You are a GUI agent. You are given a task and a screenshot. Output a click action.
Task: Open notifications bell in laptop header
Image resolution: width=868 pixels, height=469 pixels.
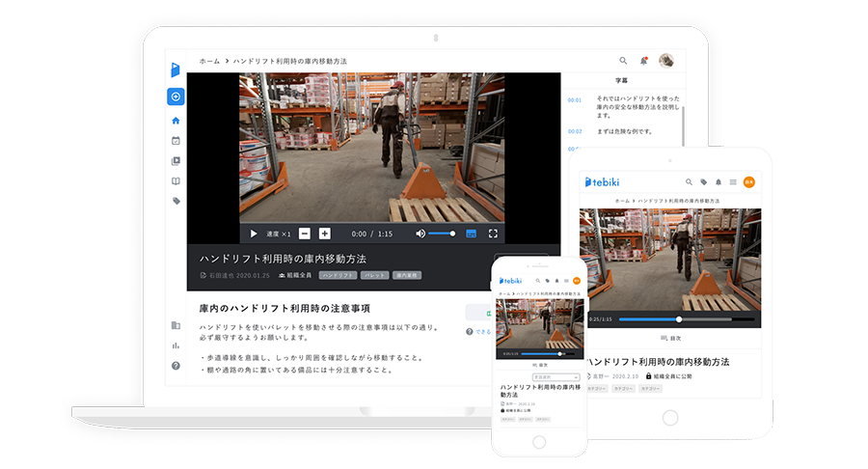click(x=643, y=61)
